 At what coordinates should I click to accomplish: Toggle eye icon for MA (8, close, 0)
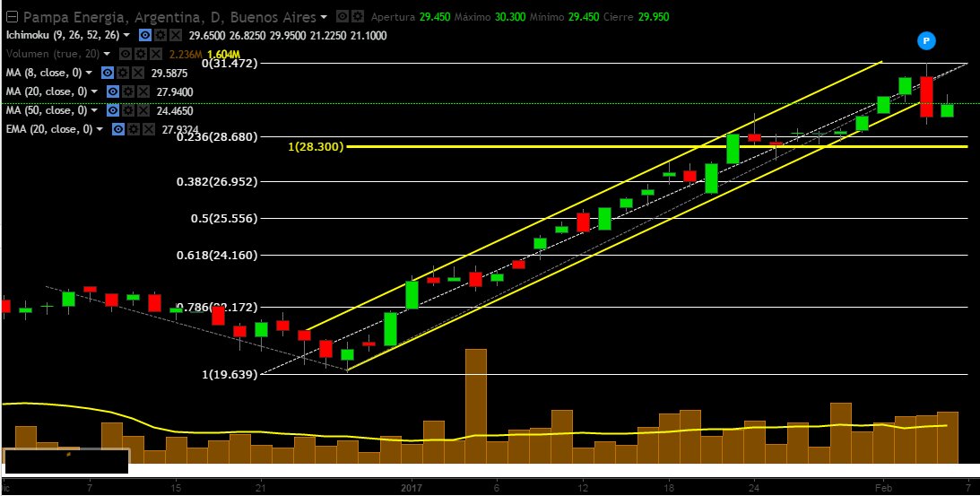[108, 74]
